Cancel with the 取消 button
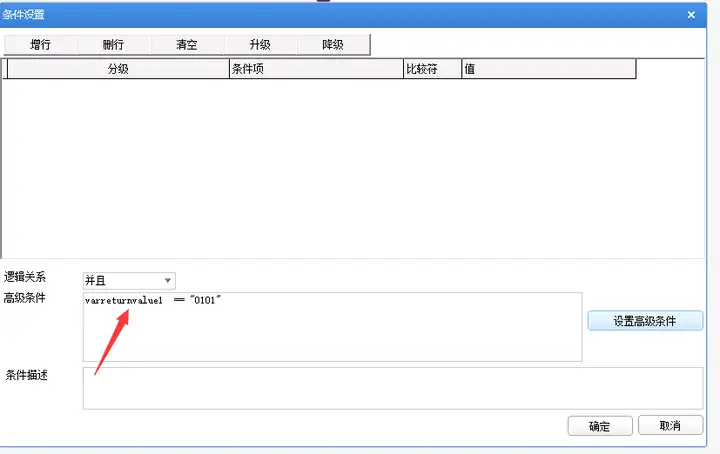This screenshot has width=720, height=454. (x=670, y=426)
